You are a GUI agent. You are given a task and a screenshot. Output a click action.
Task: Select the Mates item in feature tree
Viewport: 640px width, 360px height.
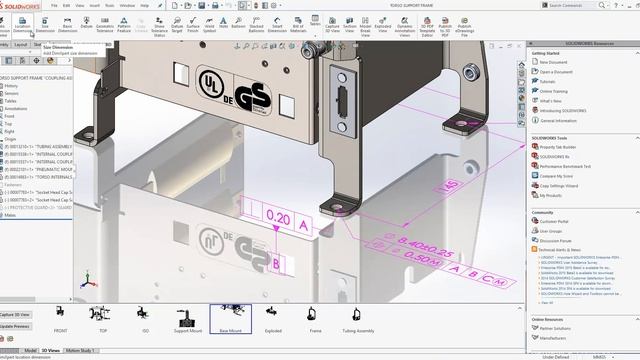click(x=10, y=216)
